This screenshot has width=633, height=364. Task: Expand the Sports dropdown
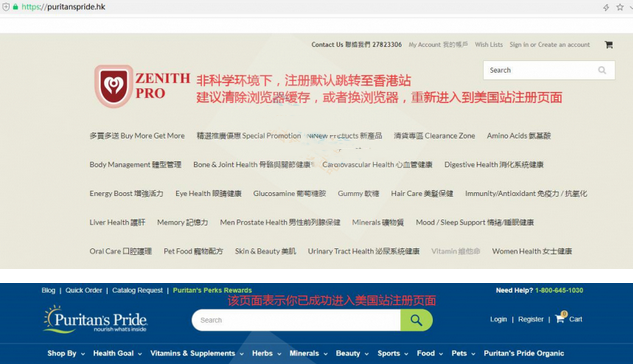(393, 354)
